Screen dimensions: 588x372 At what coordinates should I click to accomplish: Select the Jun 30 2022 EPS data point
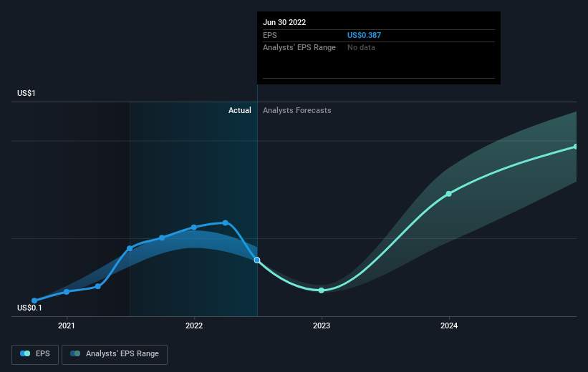[257, 260]
